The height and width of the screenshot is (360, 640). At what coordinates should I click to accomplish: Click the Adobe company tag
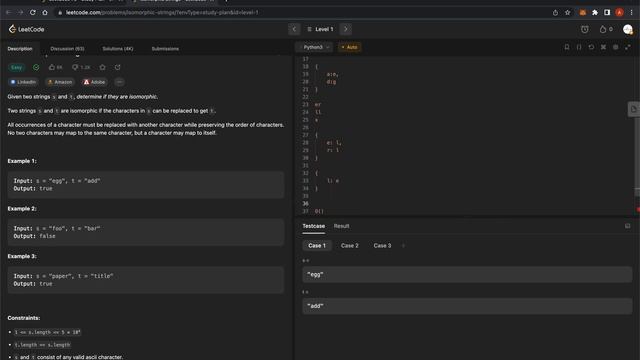[94, 82]
